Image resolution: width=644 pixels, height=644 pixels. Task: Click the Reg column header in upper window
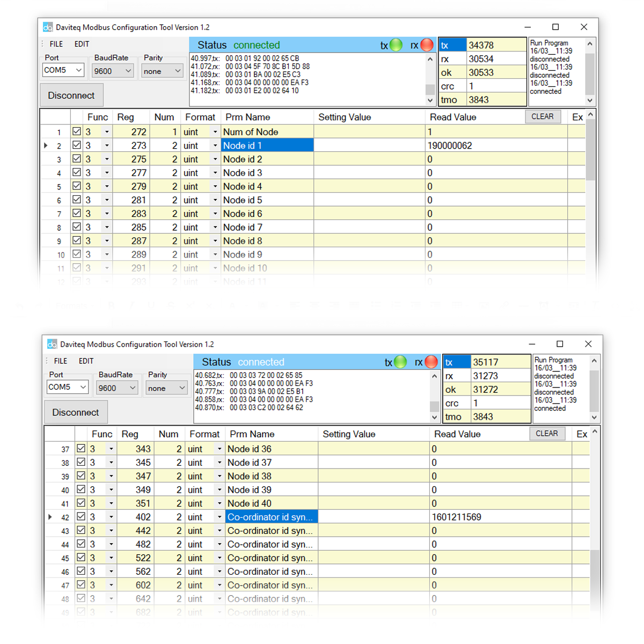pos(131,117)
